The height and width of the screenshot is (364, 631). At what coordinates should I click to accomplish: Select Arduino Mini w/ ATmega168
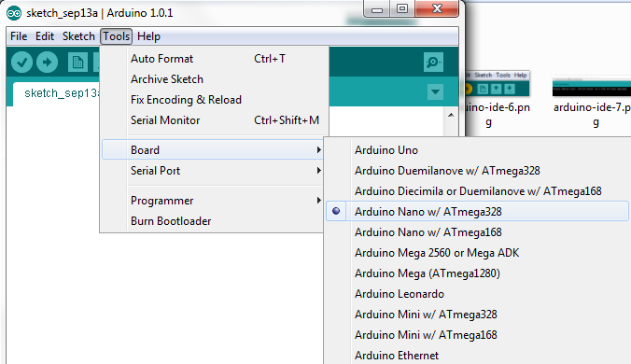477,335
